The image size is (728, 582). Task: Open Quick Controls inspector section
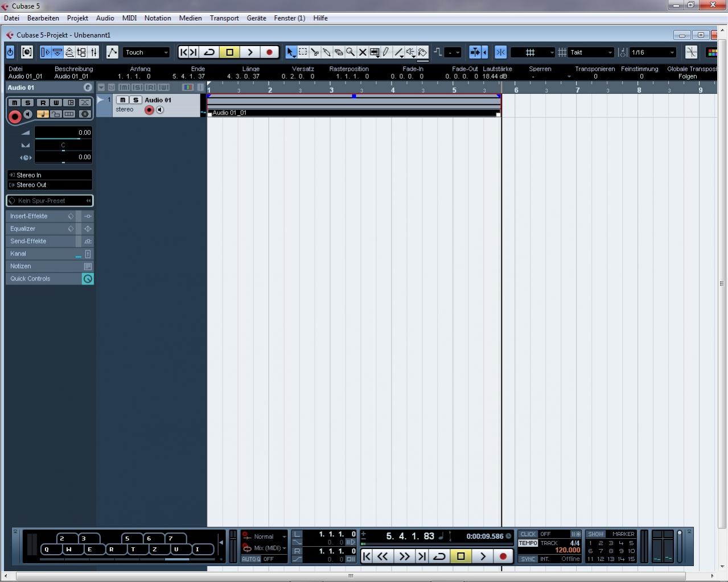click(50, 279)
